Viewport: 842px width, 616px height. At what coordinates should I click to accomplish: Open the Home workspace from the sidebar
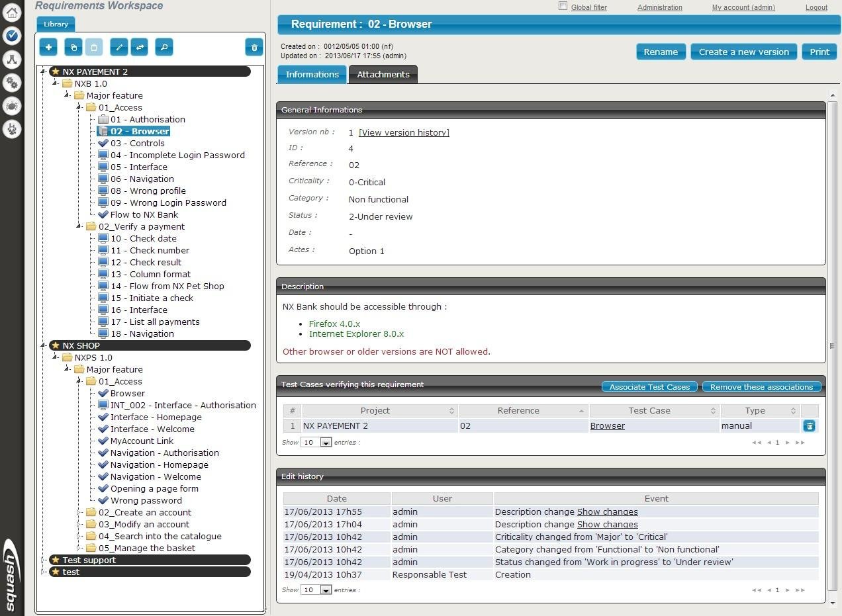pos(12,12)
